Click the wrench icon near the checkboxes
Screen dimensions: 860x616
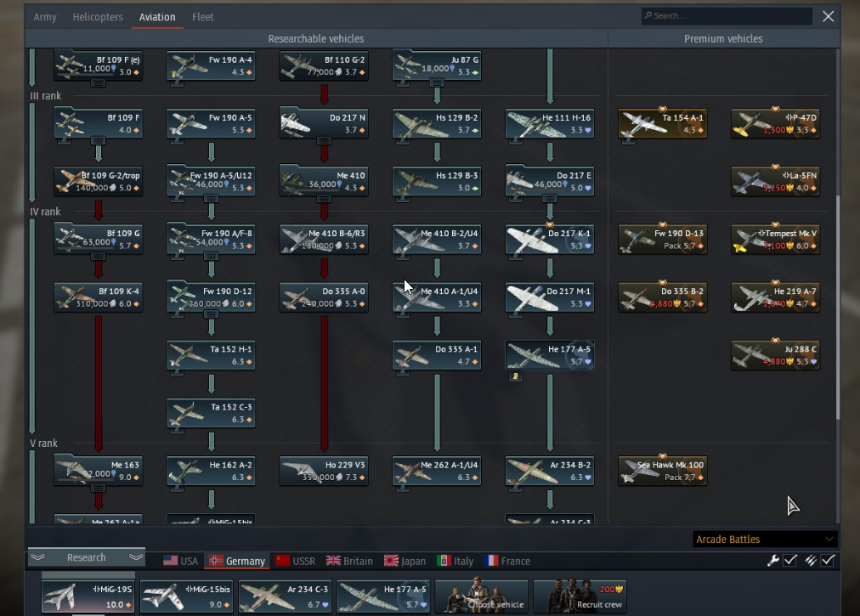[x=772, y=560]
